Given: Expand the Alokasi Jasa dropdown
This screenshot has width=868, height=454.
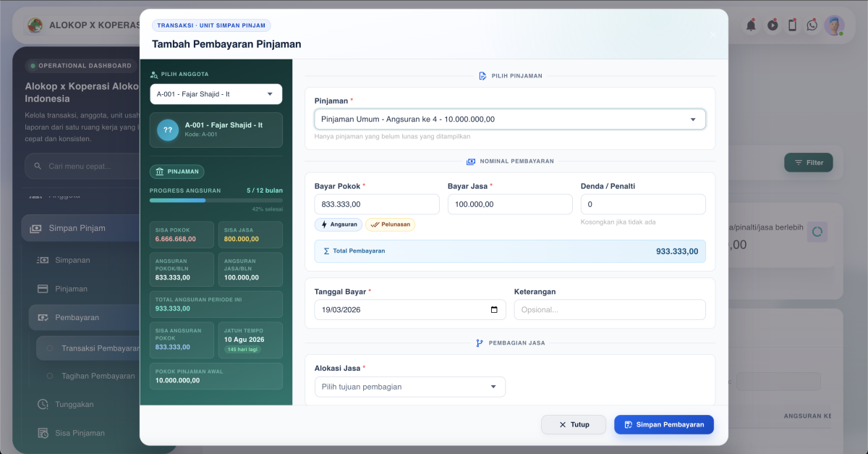Looking at the screenshot, I should pos(409,387).
